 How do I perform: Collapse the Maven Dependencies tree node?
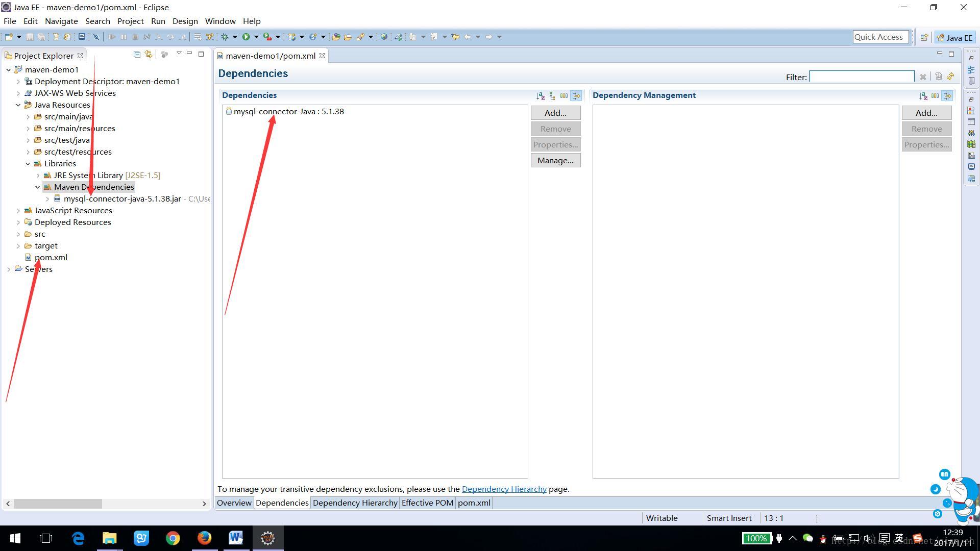pyautogui.click(x=38, y=187)
